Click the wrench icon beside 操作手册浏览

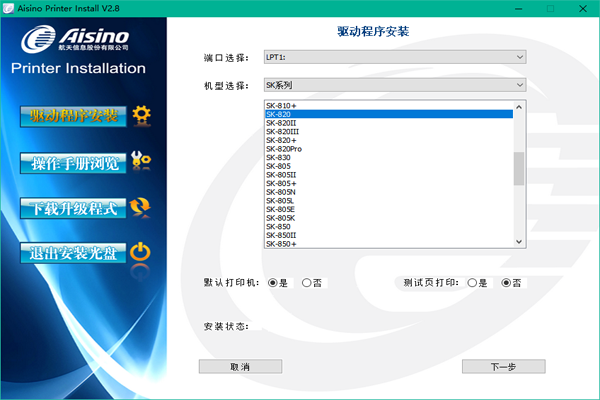(x=141, y=160)
